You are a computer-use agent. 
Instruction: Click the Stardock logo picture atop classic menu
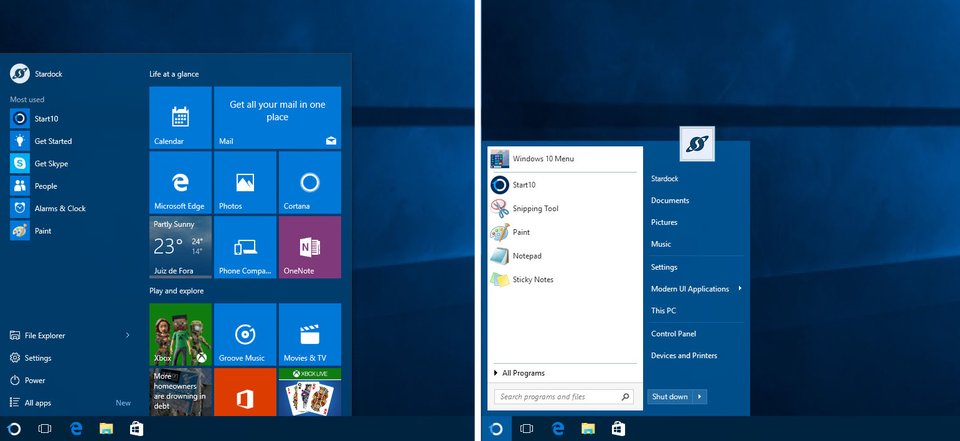click(x=697, y=144)
